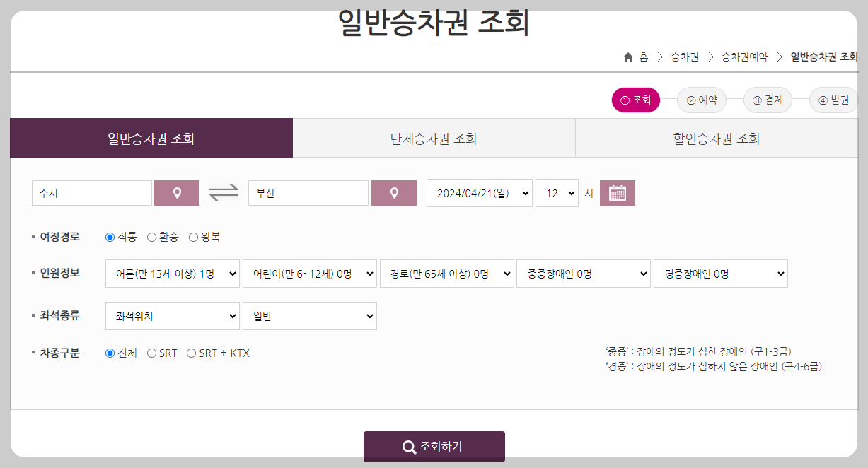The width and height of the screenshot is (868, 468).
Task: Switch to 단체승차권 조회 tab
Action: tap(434, 138)
